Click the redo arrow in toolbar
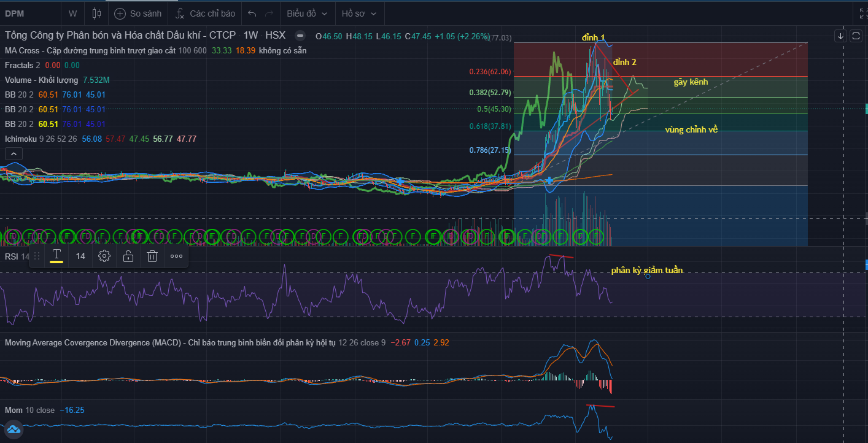Screen dimensions: 868x443 click(269, 13)
